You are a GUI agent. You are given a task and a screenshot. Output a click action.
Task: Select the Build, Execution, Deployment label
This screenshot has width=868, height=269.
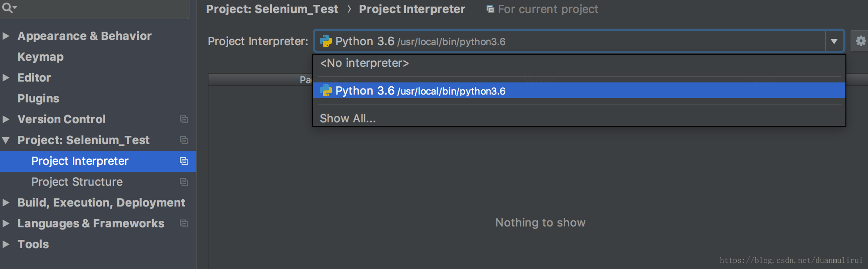tap(101, 203)
